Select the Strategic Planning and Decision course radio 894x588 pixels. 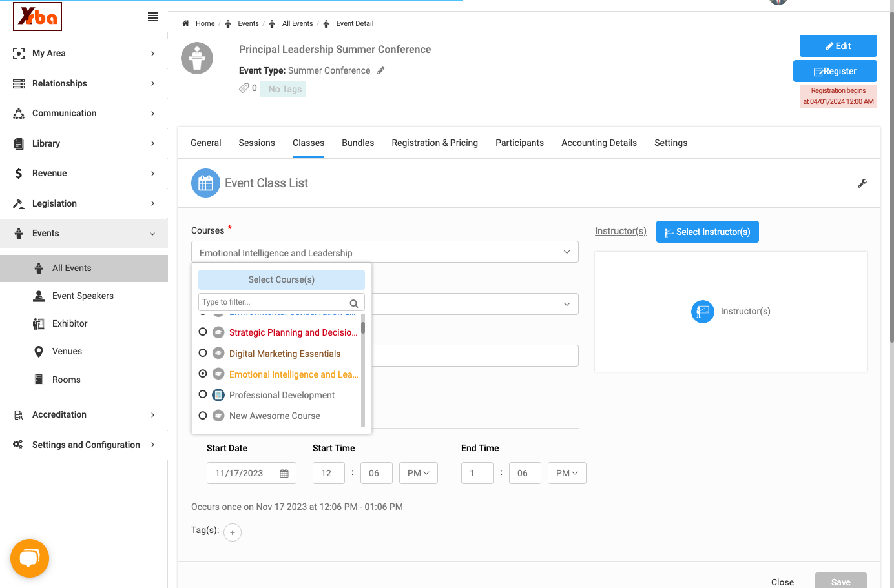[x=203, y=332]
